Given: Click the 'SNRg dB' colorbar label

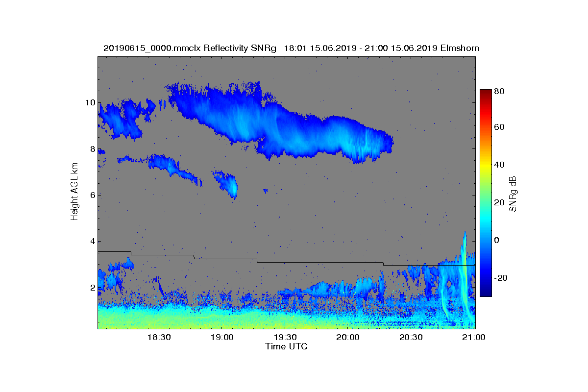Looking at the screenshot, I should [513, 194].
